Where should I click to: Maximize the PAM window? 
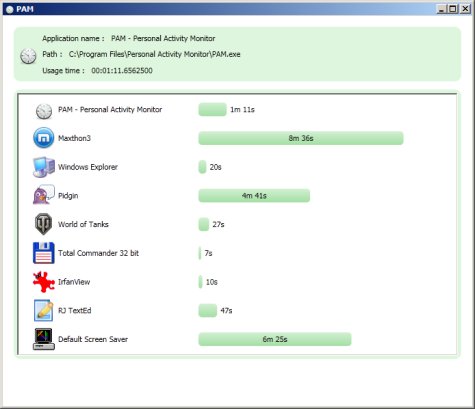click(x=453, y=9)
